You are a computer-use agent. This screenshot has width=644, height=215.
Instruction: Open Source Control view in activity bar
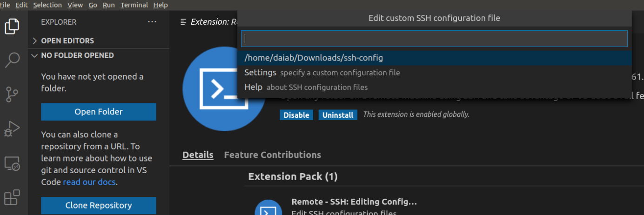pyautogui.click(x=12, y=94)
